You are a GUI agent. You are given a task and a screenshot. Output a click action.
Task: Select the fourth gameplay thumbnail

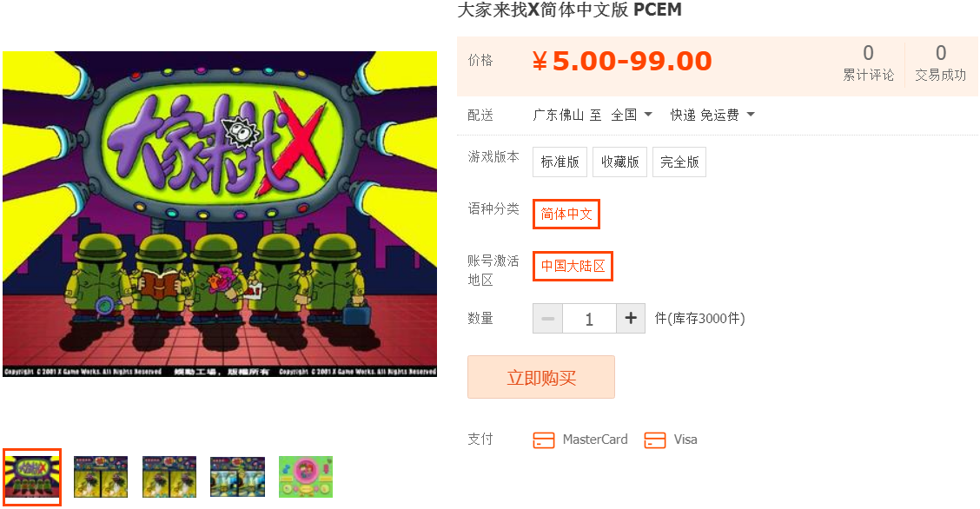[x=237, y=477]
